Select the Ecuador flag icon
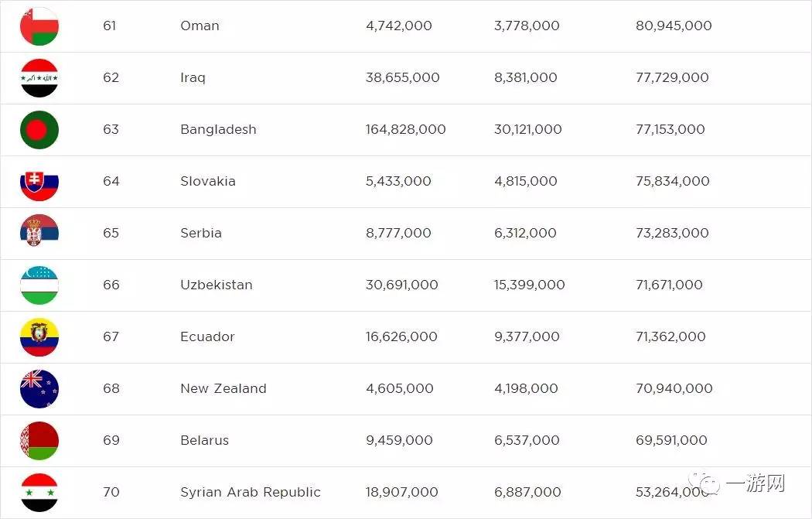 [x=39, y=337]
